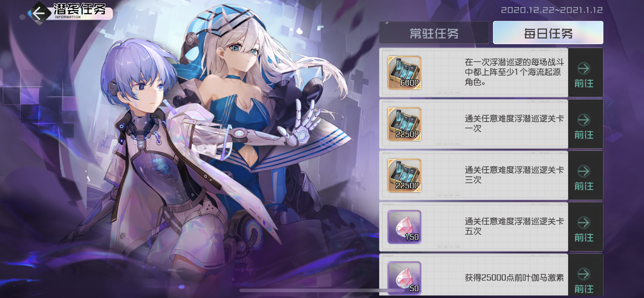Tap the back arrow icon
The width and height of the screenshot is (644, 298).
click(38, 13)
